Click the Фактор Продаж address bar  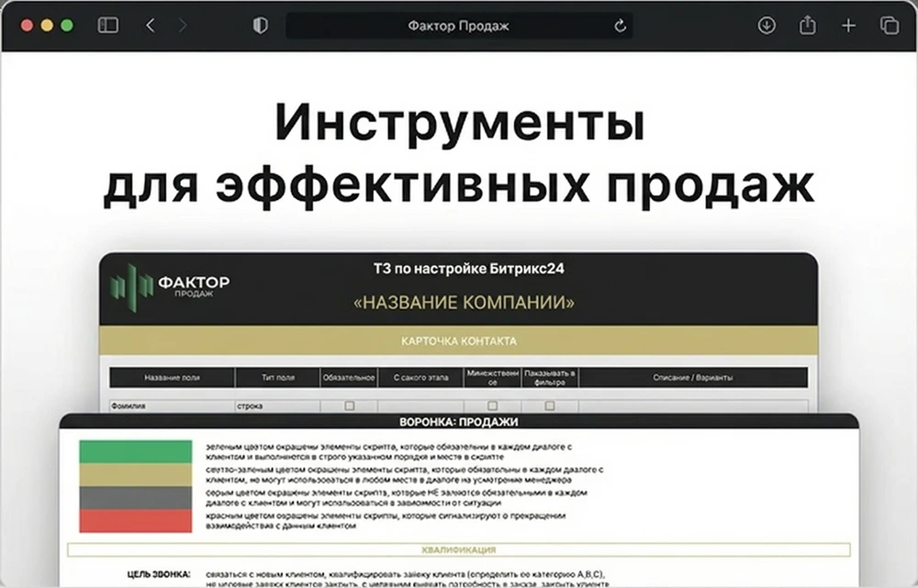pos(458,26)
